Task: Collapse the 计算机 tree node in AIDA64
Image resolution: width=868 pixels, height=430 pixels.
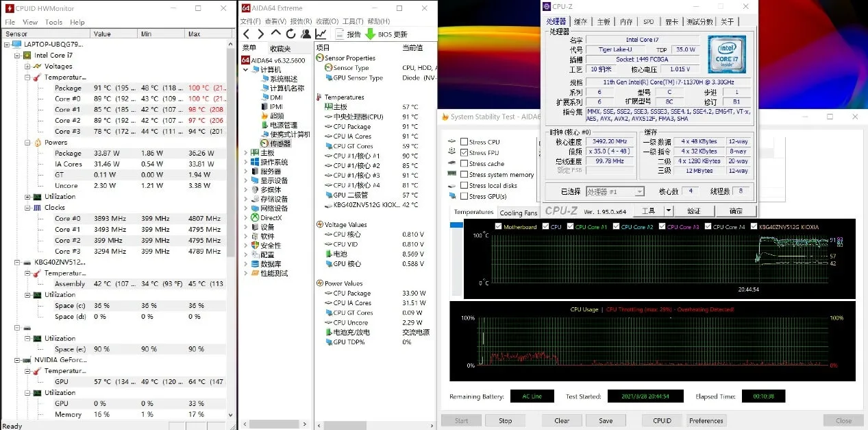Action: 246,69
